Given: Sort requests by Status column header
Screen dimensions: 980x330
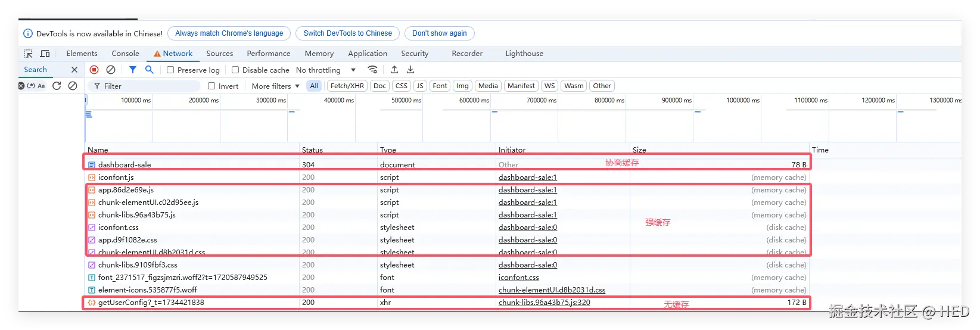Looking at the screenshot, I should click(339, 150).
